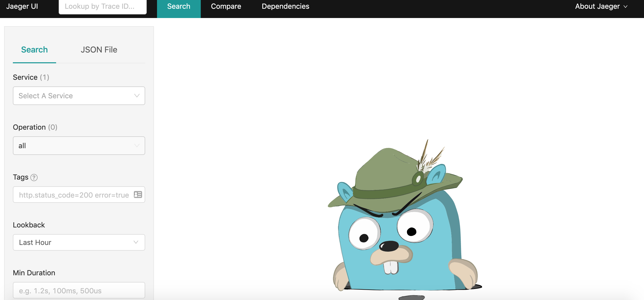Click the Lookback dropdown arrow icon

pos(136,242)
